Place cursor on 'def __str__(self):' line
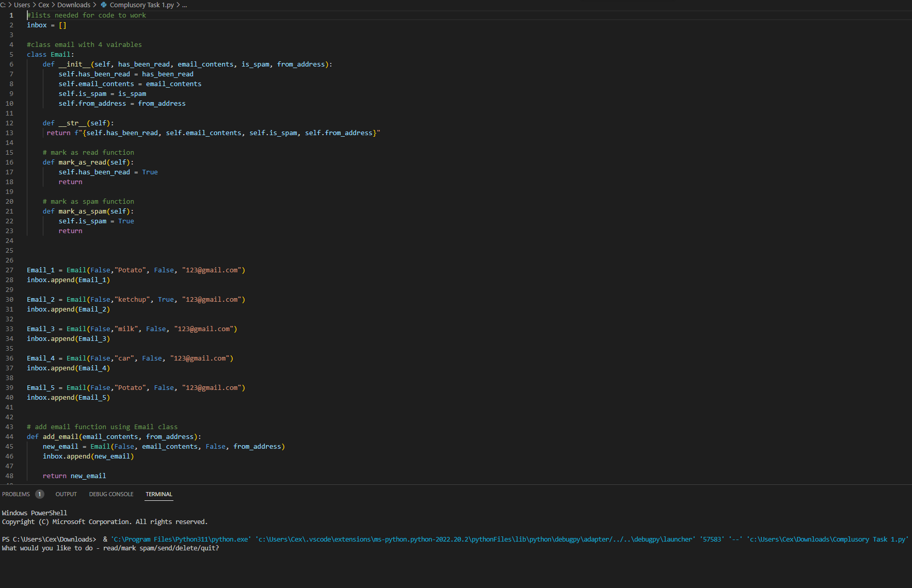 (78, 123)
